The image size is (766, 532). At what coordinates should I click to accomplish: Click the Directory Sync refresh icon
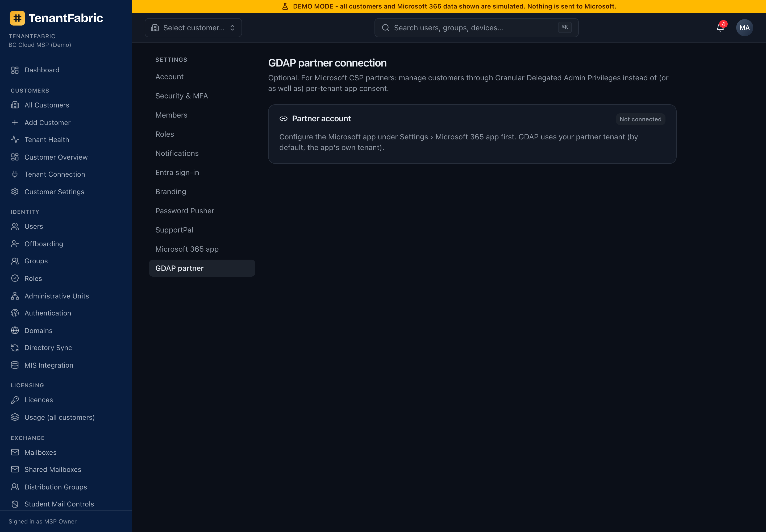[15, 348]
